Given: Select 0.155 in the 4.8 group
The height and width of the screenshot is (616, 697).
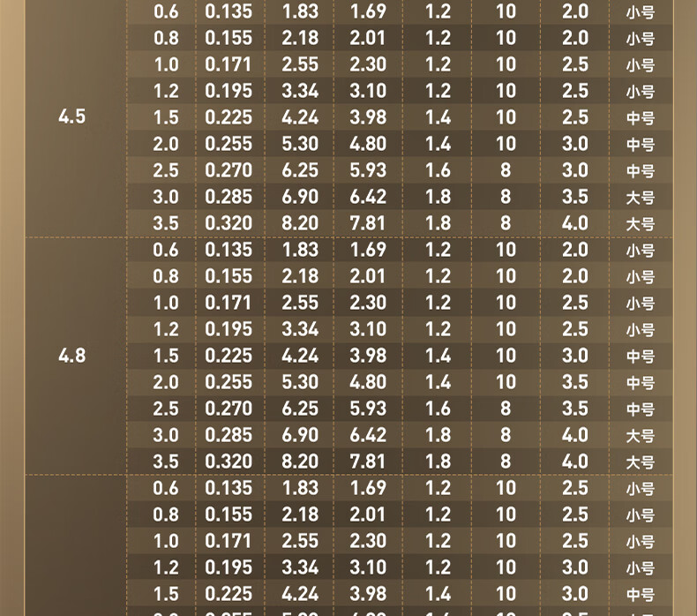Looking at the screenshot, I should pos(229,276).
